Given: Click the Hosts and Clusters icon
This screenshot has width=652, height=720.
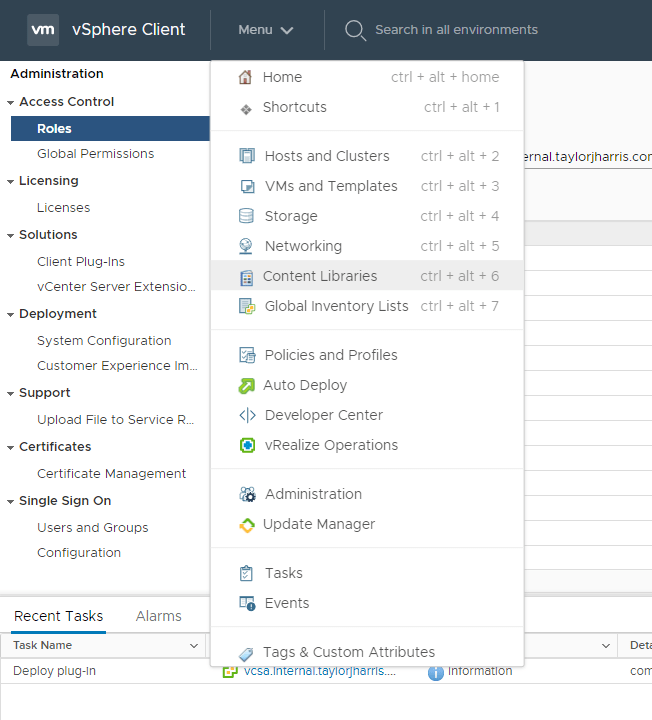Looking at the screenshot, I should click(247, 156).
